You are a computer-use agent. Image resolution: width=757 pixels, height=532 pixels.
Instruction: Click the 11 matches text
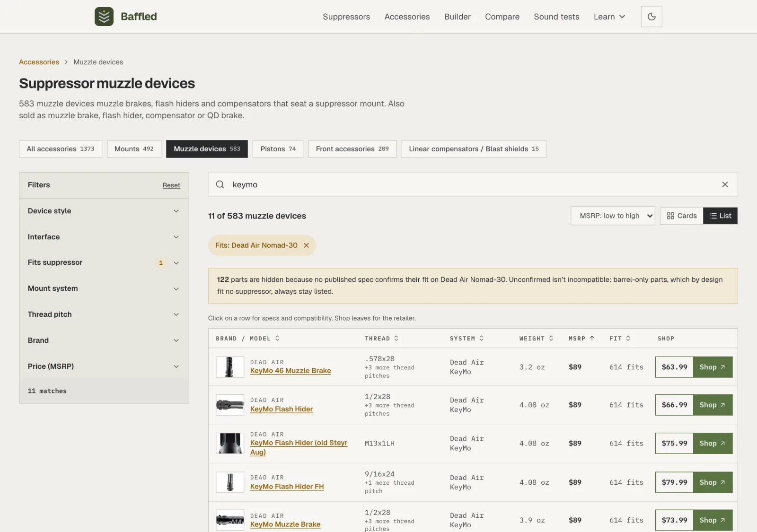(x=47, y=391)
